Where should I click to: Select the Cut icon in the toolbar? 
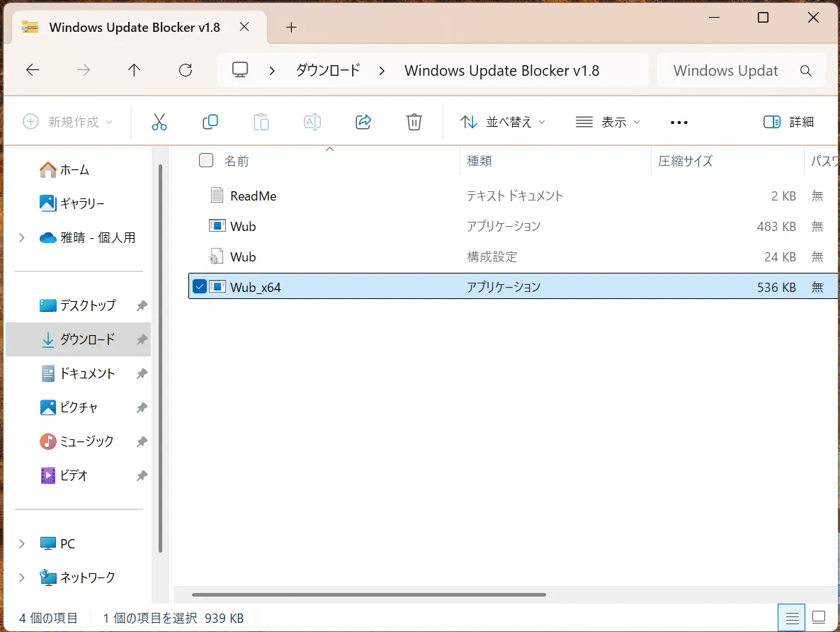pos(159,121)
